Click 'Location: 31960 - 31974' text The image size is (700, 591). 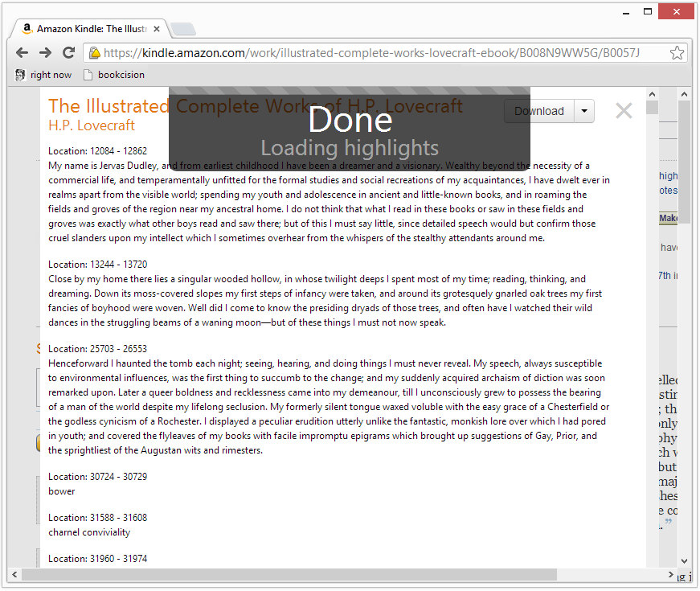(98, 559)
